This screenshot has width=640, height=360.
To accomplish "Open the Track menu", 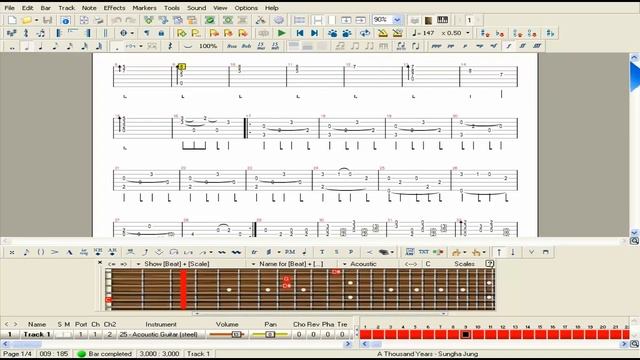I will (x=67, y=8).
